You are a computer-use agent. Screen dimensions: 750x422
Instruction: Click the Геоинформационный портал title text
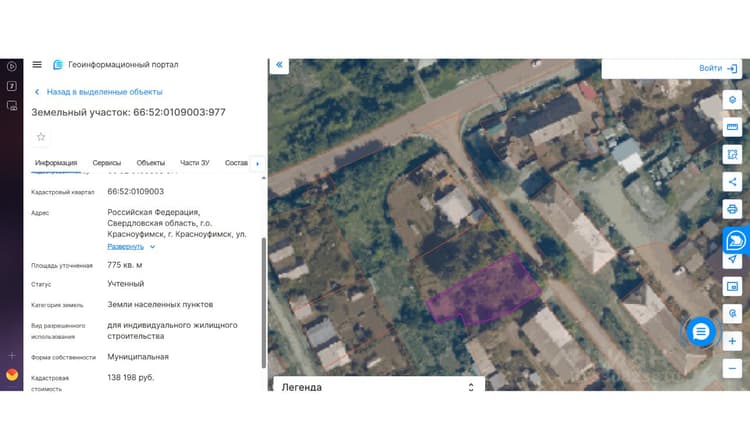123,65
